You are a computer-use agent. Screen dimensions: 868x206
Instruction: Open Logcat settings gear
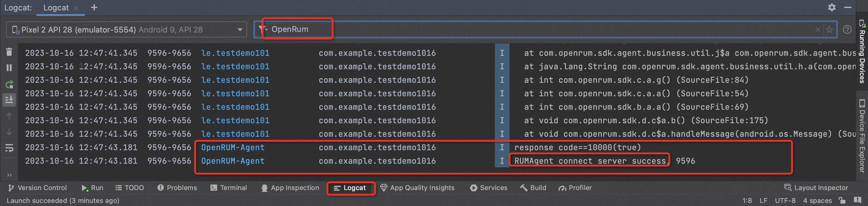(x=832, y=7)
